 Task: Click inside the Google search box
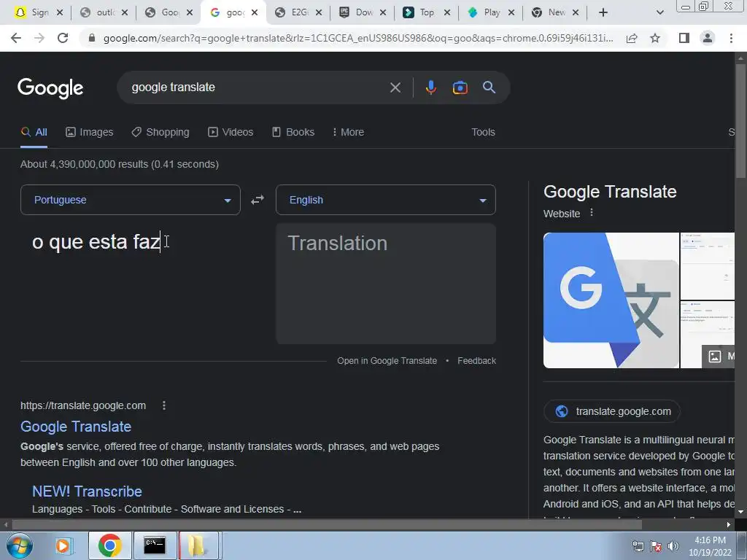pos(258,87)
